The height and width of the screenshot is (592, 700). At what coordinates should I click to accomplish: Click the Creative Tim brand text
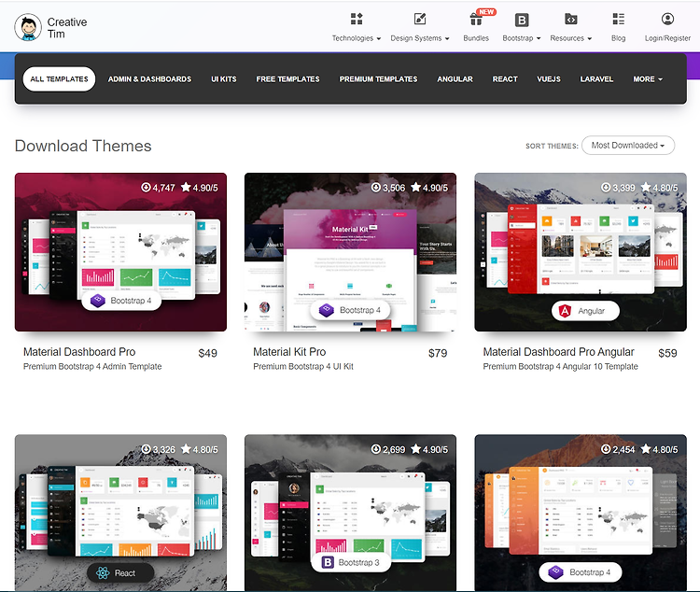coord(67,28)
